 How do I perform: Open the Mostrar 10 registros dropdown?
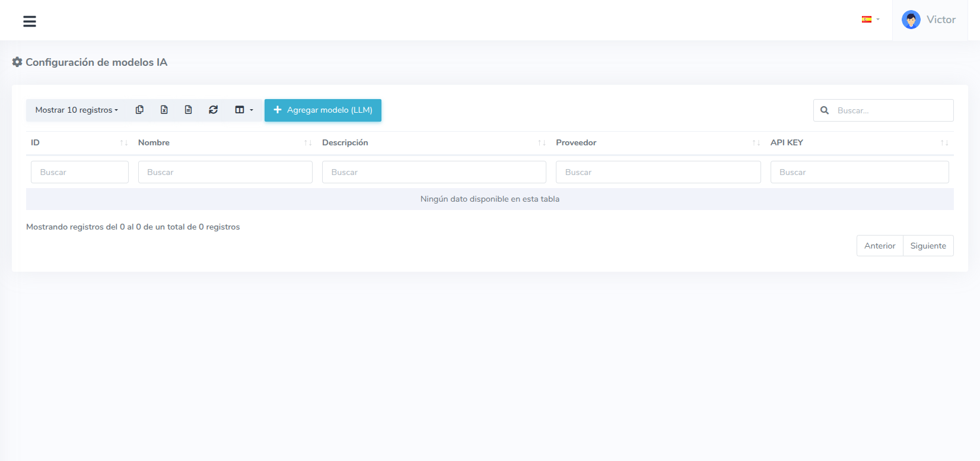coord(77,110)
